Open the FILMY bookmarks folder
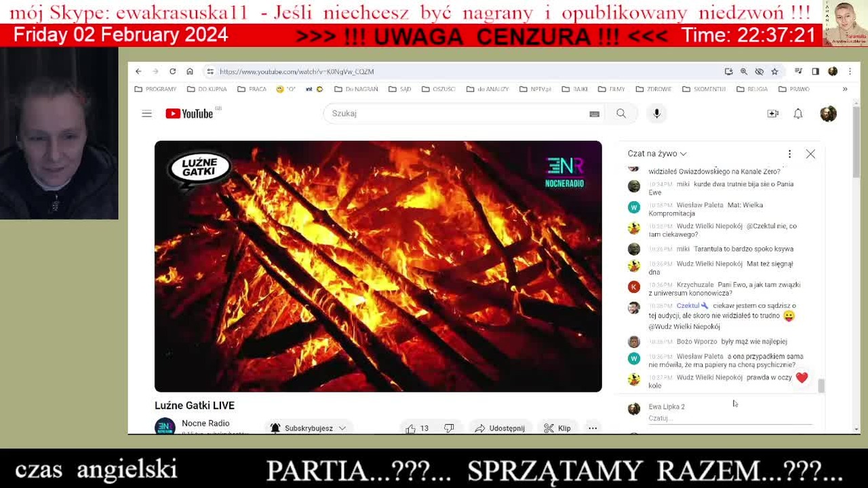The height and width of the screenshot is (488, 868). (x=611, y=89)
